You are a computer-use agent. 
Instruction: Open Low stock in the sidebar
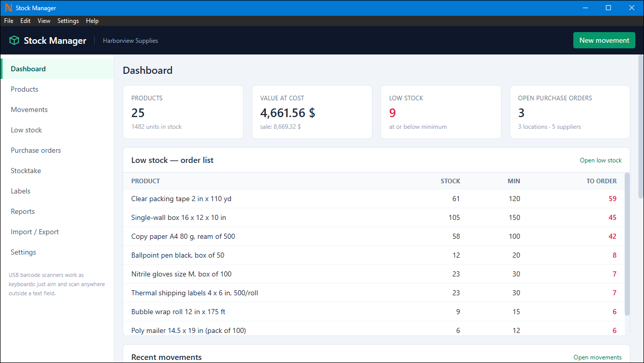(x=57, y=130)
